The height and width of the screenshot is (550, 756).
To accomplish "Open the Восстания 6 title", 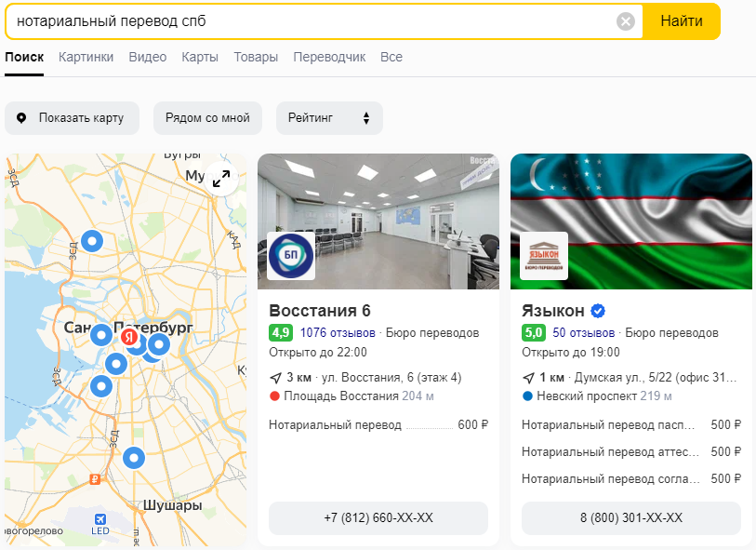I will pyautogui.click(x=320, y=311).
